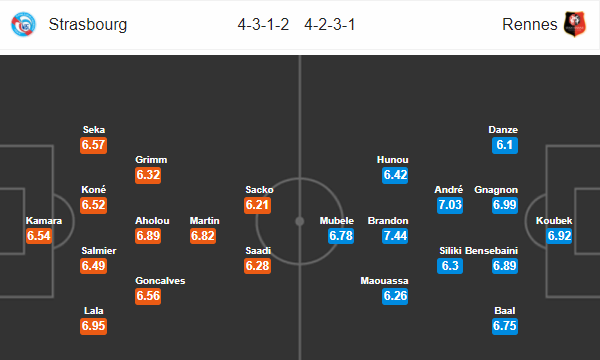Click Brandon's 7.44 rating badge
600x360 pixels.
coord(395,236)
